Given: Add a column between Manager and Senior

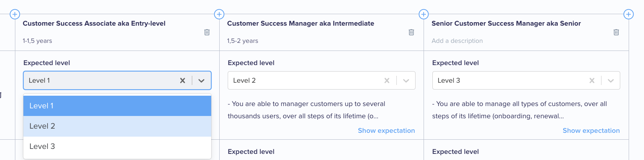Looking at the screenshot, I should (424, 14).
